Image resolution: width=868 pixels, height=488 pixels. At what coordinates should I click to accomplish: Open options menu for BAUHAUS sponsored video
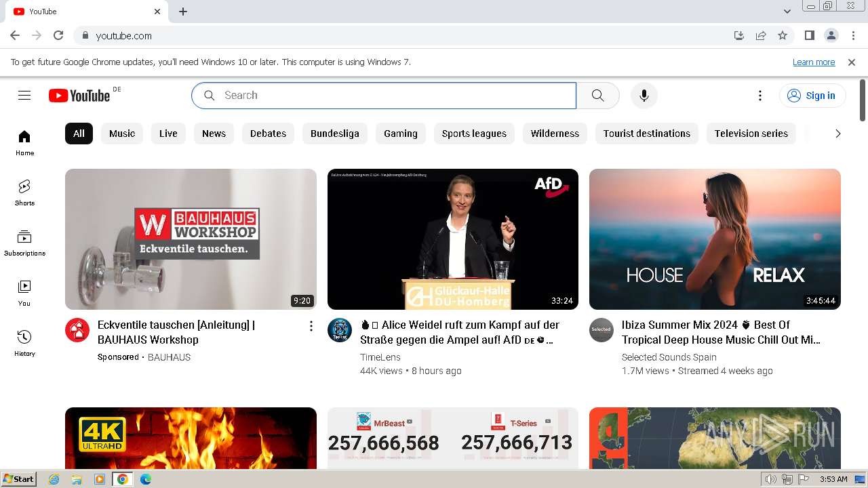(311, 326)
